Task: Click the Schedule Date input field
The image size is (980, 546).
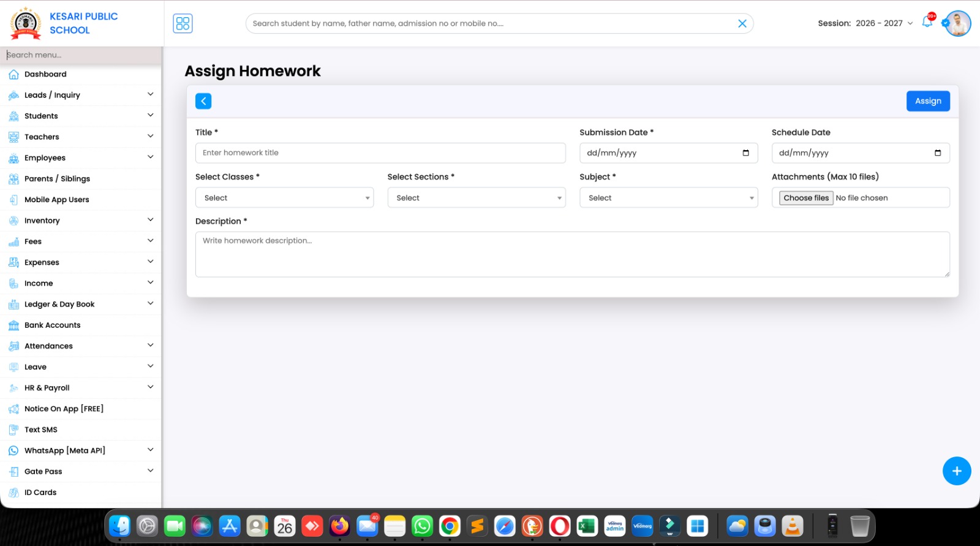Action: [x=861, y=153]
